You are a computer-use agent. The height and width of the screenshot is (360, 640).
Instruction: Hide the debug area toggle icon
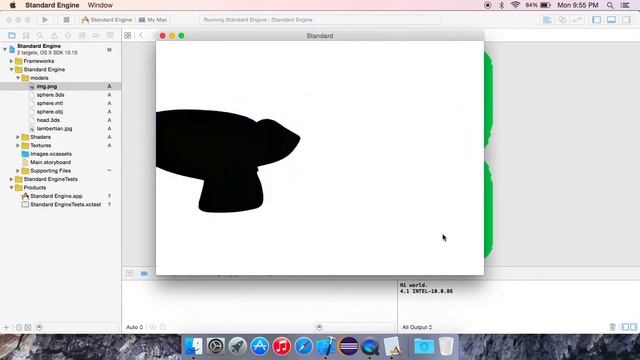[x=129, y=273]
